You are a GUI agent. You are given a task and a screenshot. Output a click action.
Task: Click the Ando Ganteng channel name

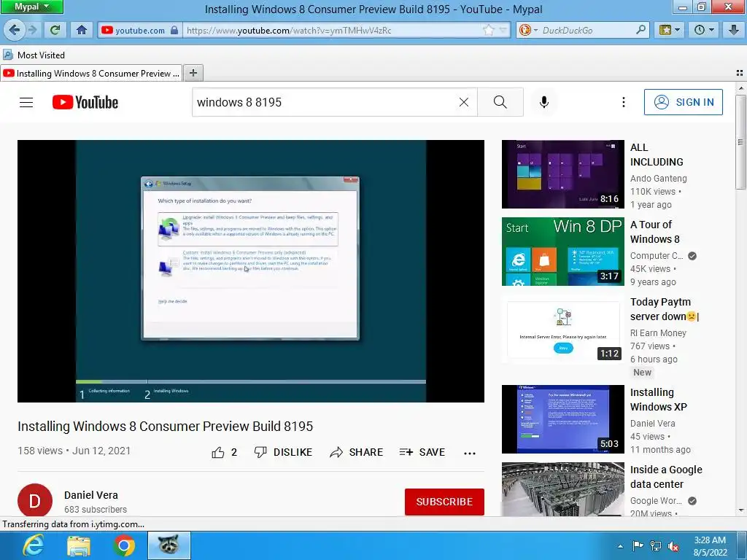click(x=659, y=179)
